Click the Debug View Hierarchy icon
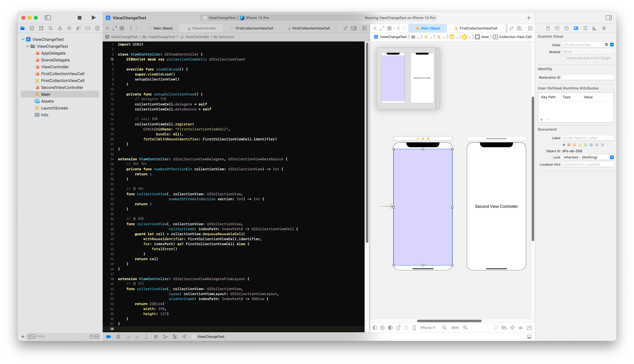 (x=156, y=337)
